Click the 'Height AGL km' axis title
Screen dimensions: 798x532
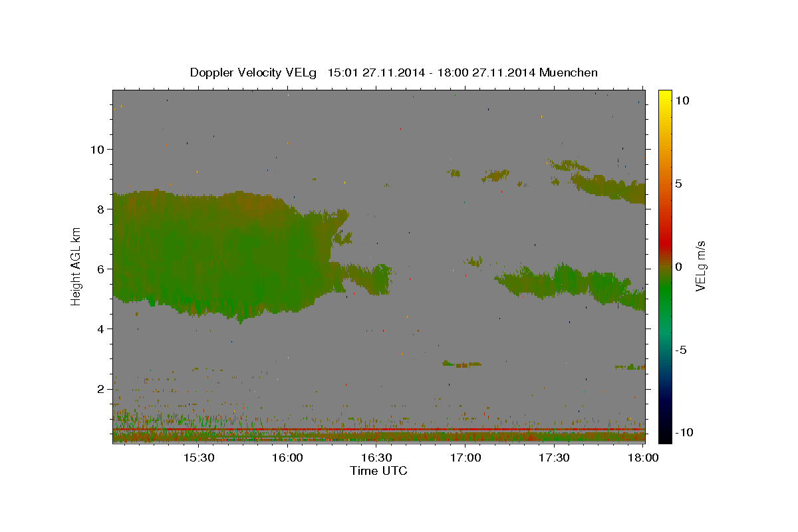(76, 266)
